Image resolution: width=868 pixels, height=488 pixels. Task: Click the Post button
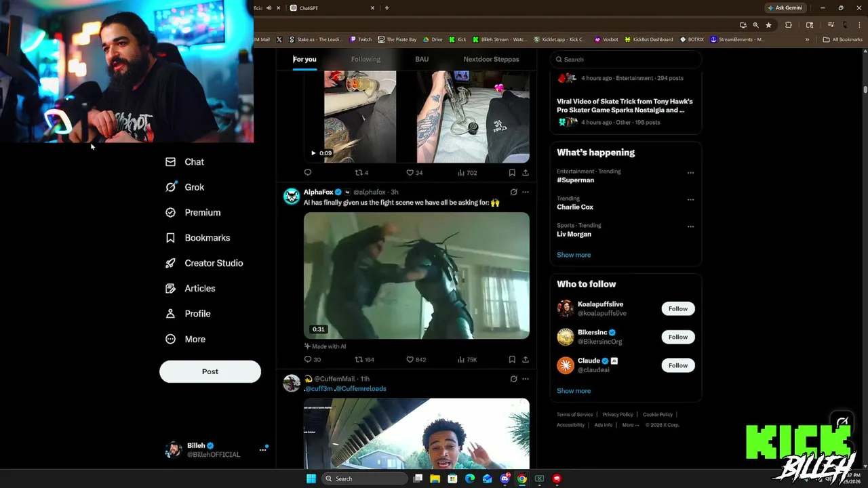point(210,371)
